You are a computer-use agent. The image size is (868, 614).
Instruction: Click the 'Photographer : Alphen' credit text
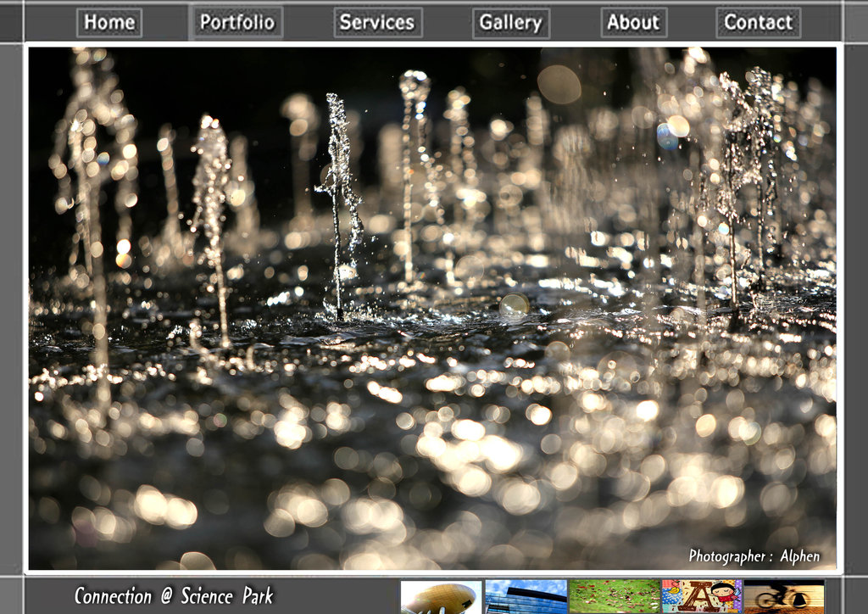(x=754, y=555)
